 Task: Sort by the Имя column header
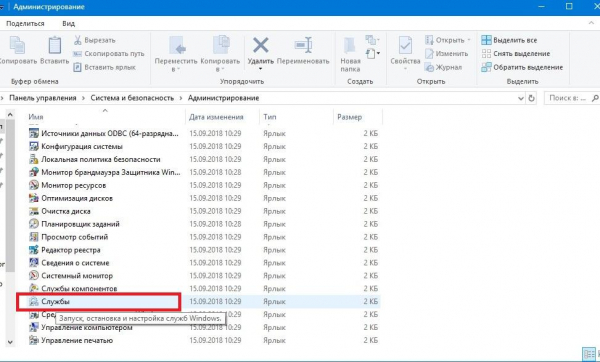pos(36,117)
